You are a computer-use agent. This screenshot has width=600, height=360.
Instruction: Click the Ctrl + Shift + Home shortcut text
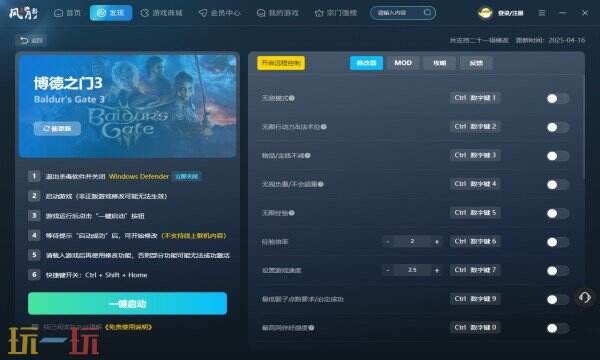(116, 275)
